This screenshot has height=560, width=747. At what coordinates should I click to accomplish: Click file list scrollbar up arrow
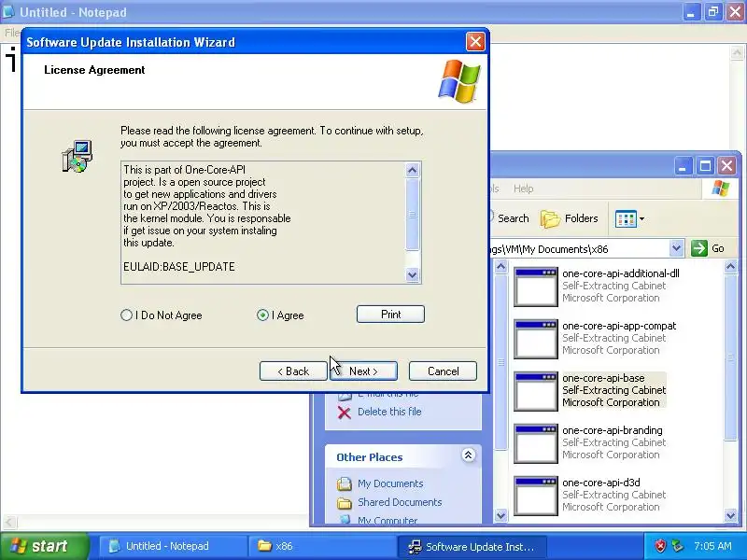730,267
